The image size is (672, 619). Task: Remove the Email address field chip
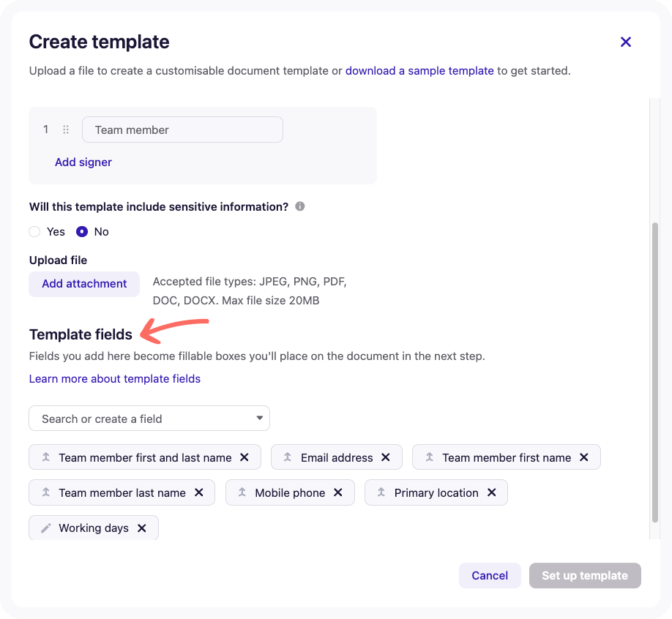[x=385, y=457]
